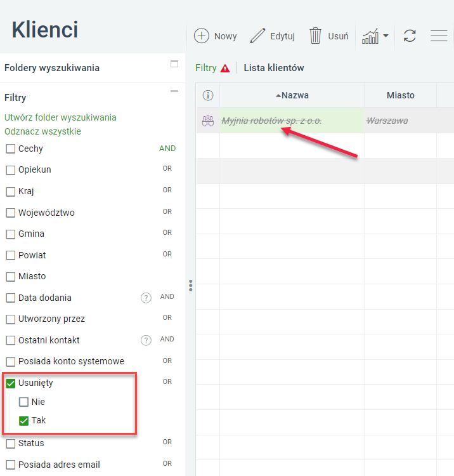The image size is (454, 476).
Task: Toggle OR for Posiada adres email
Action: [167, 463]
